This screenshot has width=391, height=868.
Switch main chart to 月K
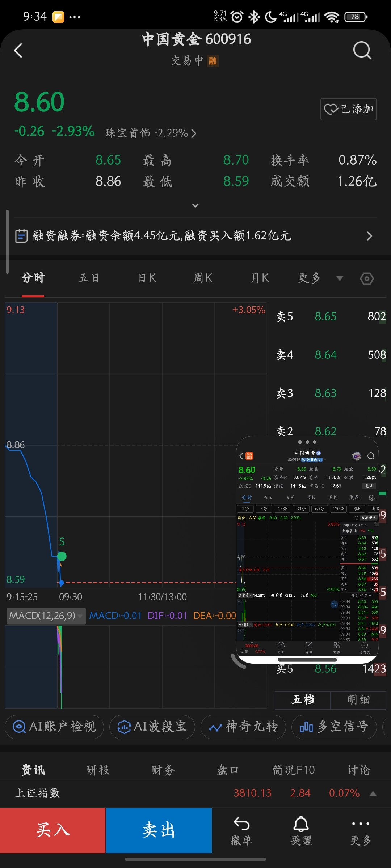260,278
